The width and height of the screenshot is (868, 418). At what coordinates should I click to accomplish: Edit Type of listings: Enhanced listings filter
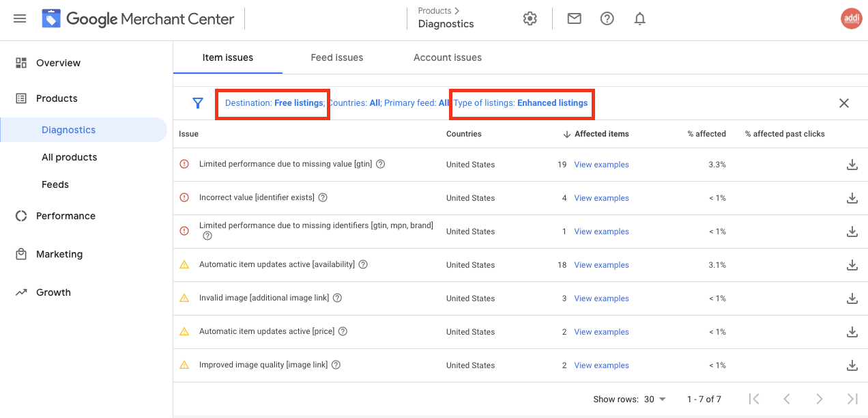521,103
